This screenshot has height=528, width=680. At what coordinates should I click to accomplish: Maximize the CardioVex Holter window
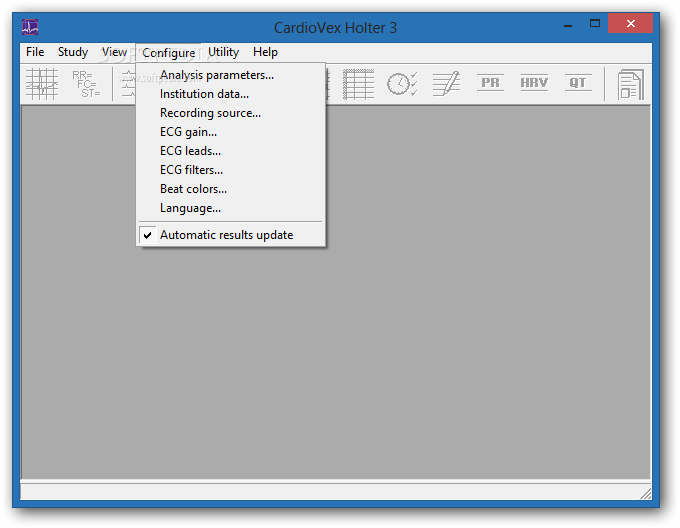pyautogui.click(x=595, y=24)
